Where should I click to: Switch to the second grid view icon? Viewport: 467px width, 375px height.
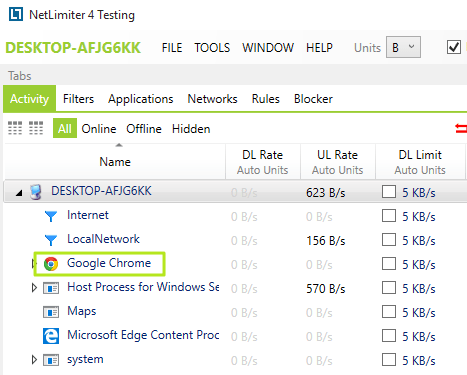click(x=36, y=128)
